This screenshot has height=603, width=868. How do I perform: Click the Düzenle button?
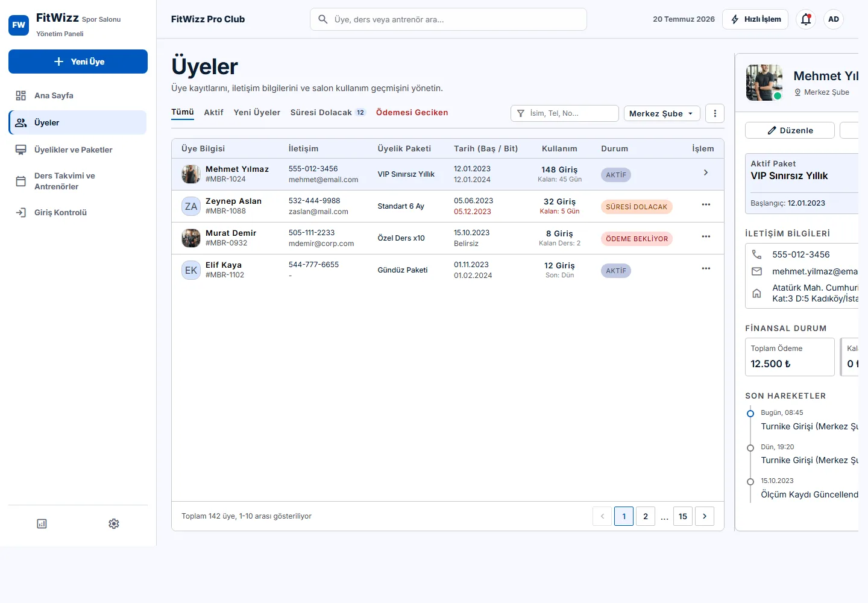(790, 130)
